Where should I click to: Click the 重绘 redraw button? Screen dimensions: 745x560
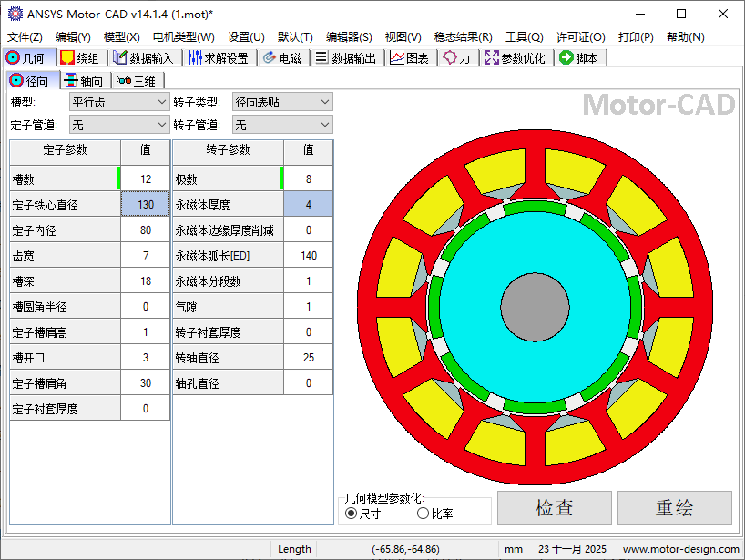pos(674,508)
